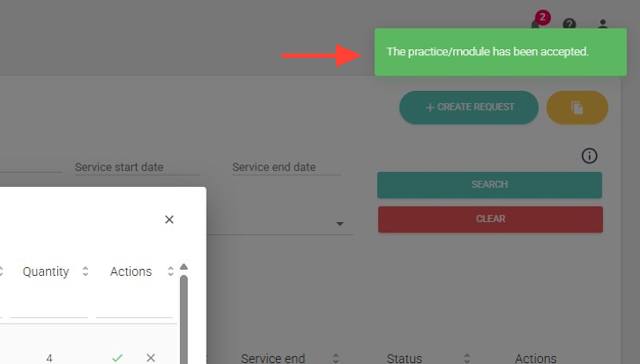Click the info circle icon
The image size is (640, 364).
[590, 156]
